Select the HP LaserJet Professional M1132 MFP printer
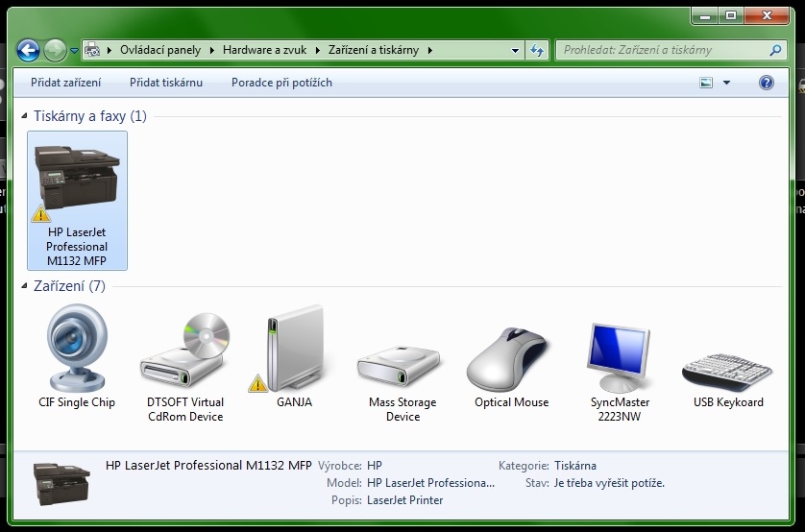805x532 pixels. [x=77, y=200]
